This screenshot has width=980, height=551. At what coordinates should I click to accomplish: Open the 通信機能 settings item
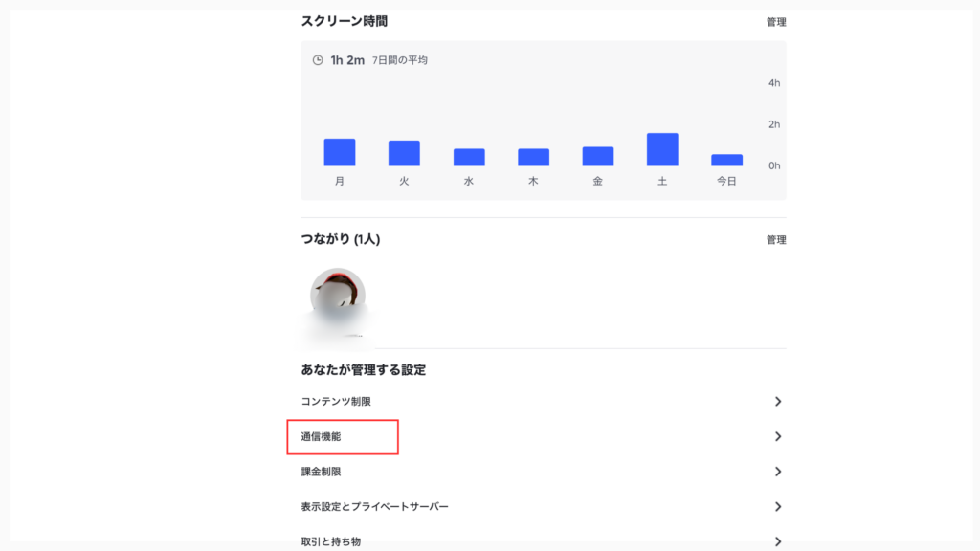(x=322, y=436)
